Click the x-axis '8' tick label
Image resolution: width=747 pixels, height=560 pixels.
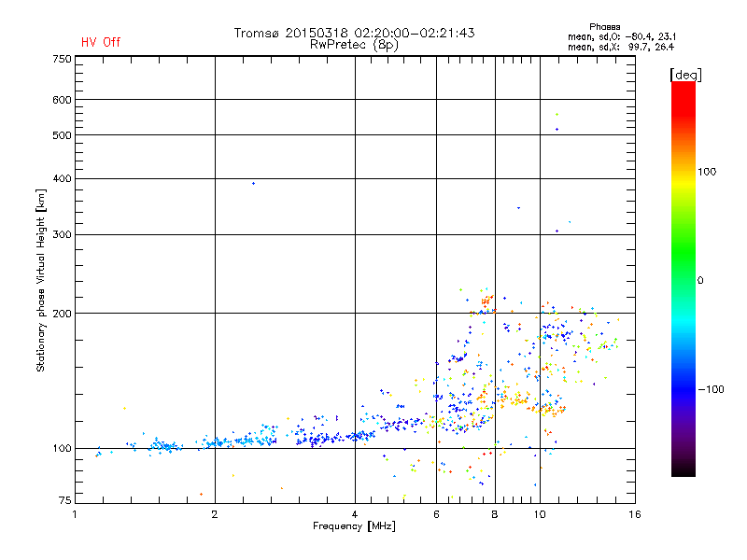[495, 514]
